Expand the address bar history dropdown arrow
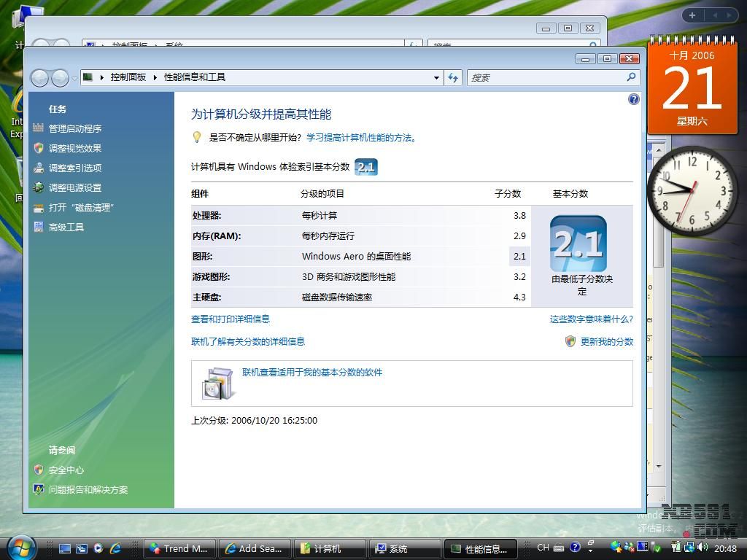The width and height of the screenshot is (747, 560). coord(436,77)
